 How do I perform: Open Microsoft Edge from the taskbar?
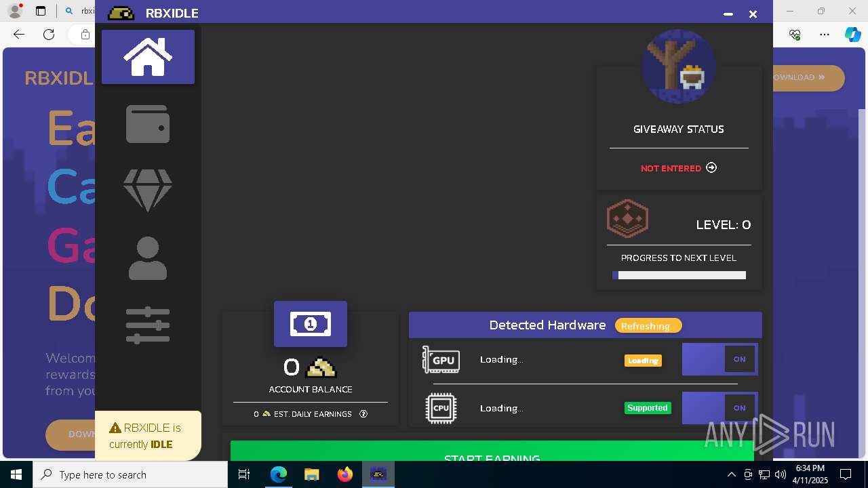(279, 474)
